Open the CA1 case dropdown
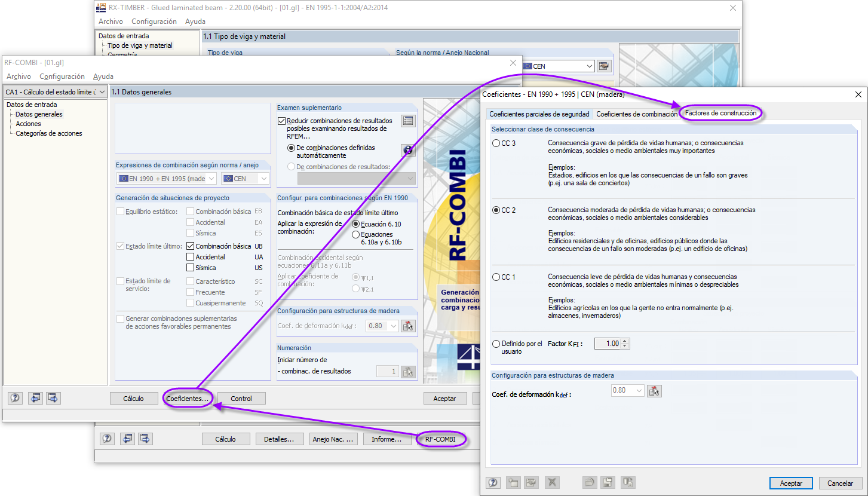The width and height of the screenshot is (868, 496). [56, 92]
